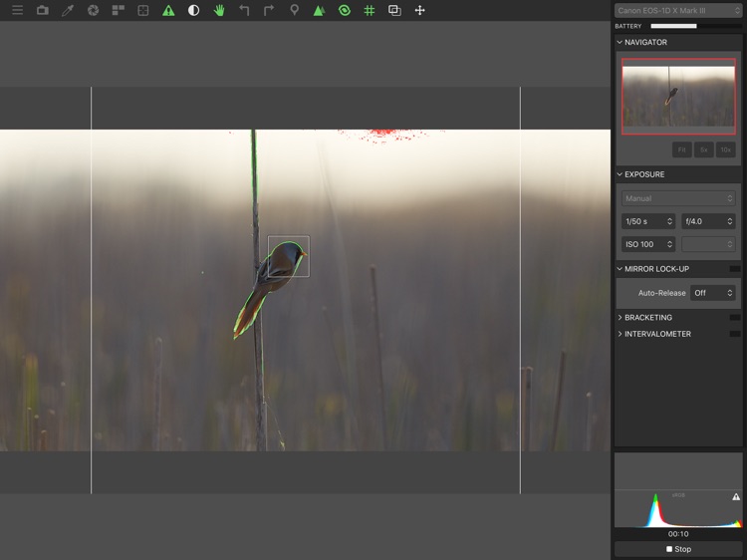Select the eyedropper tool

coord(68,10)
